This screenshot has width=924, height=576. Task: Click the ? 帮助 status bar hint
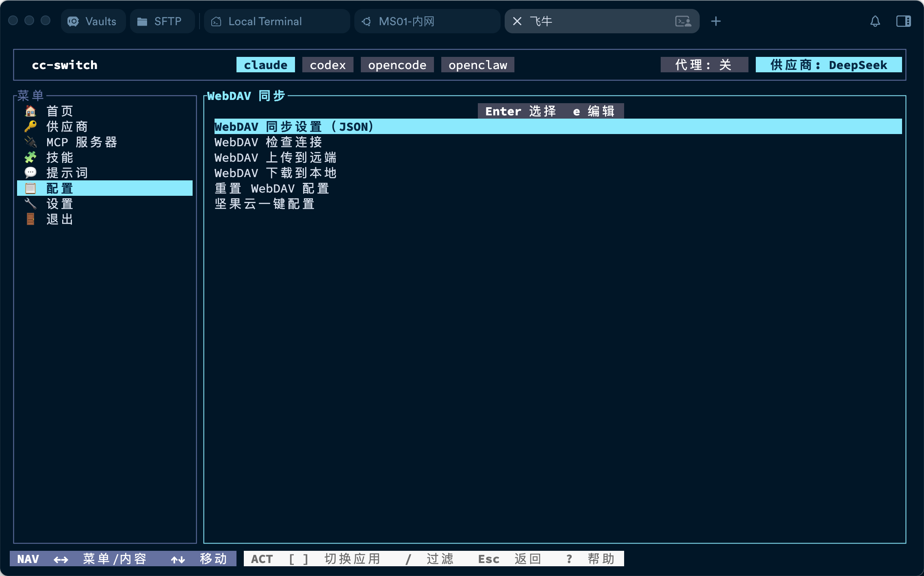click(590, 559)
